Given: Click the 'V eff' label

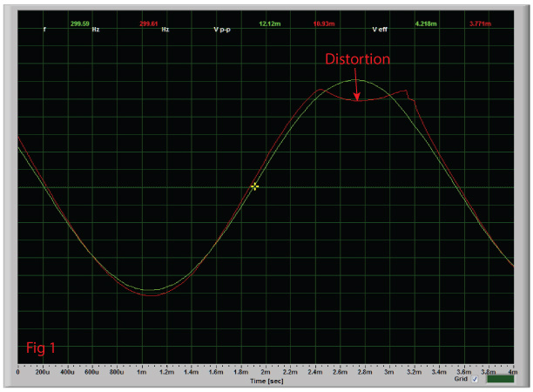Looking at the screenshot, I should [x=380, y=30].
